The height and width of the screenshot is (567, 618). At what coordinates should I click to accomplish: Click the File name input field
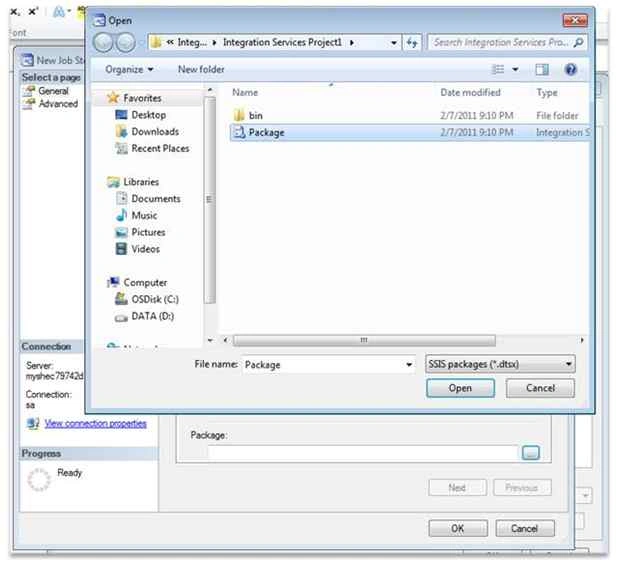pyautogui.click(x=323, y=365)
